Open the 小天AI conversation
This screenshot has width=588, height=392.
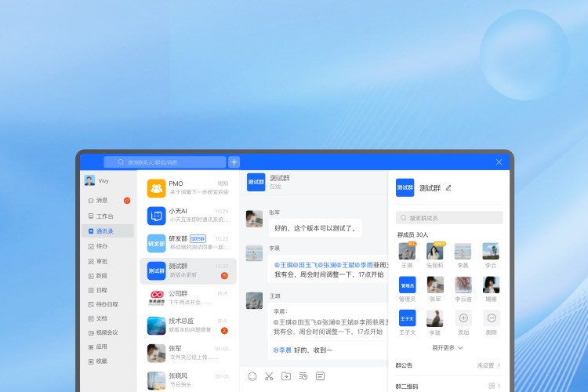coord(188,216)
